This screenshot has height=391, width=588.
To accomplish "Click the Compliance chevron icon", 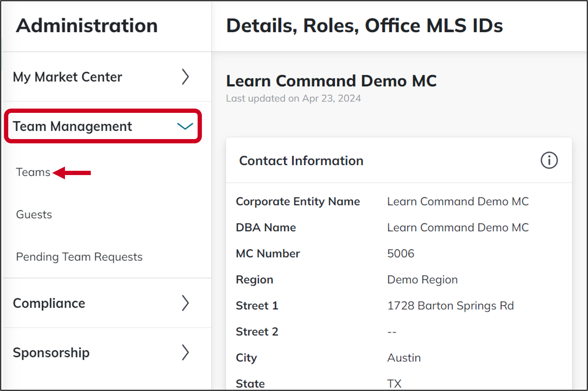I will click(x=186, y=303).
